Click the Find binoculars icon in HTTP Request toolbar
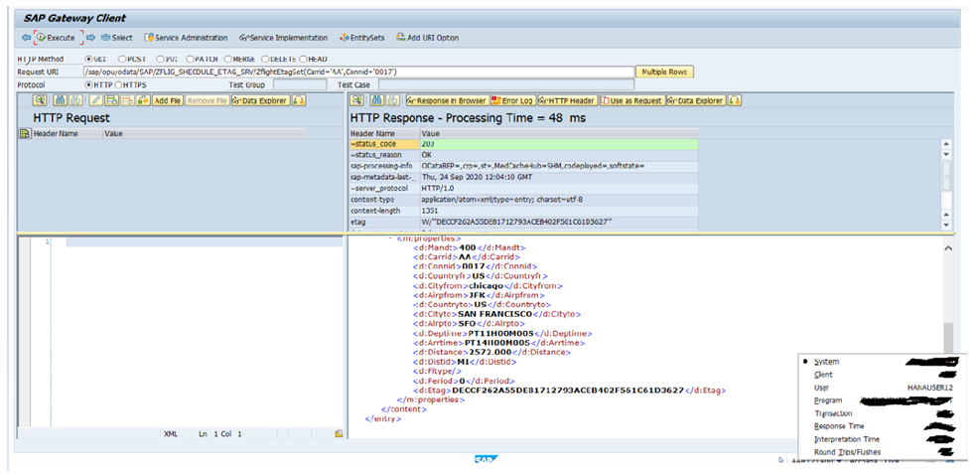The height and width of the screenshot is (476, 980). tap(60, 100)
